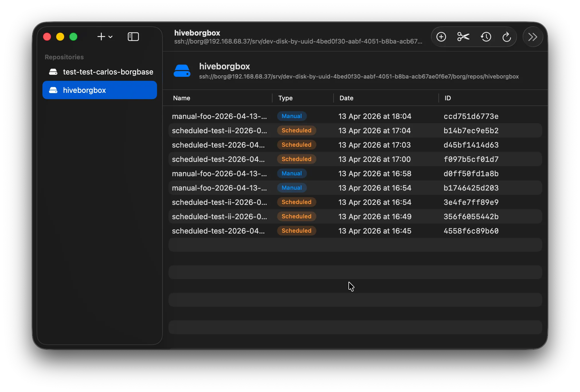Click the Manual badge on manual-foo-2026-04-13 row
This screenshot has height=392, width=580.
[292, 116]
